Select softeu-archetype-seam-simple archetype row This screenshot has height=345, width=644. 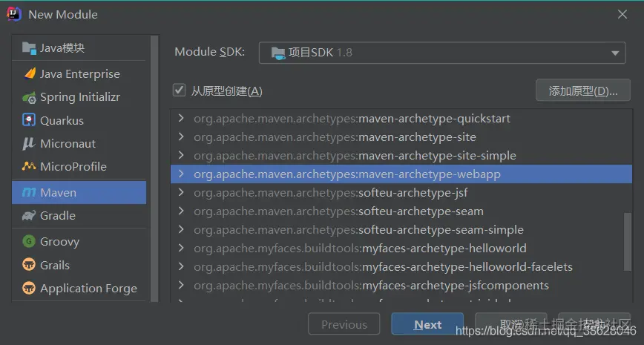click(401, 229)
